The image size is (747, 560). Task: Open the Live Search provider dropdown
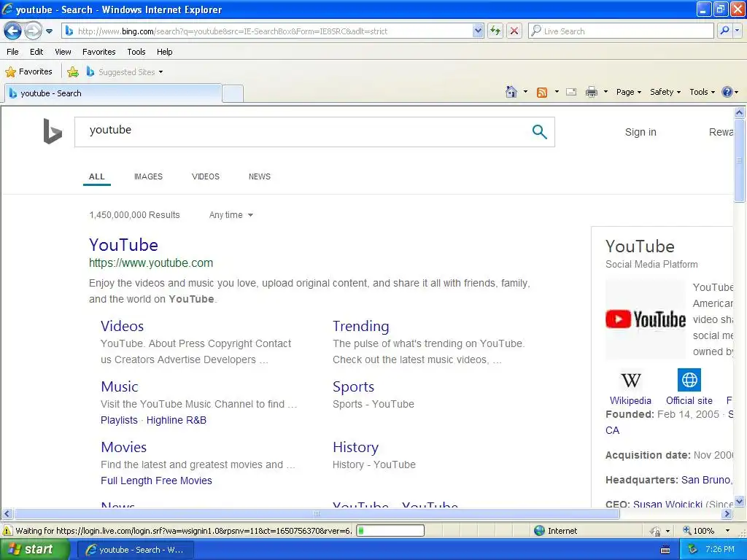coord(737,31)
